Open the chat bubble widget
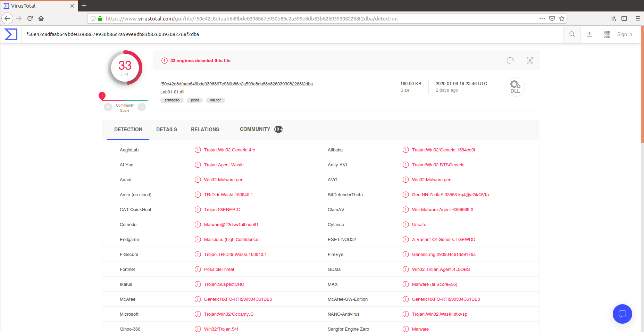This screenshot has height=332, width=644. (622, 314)
